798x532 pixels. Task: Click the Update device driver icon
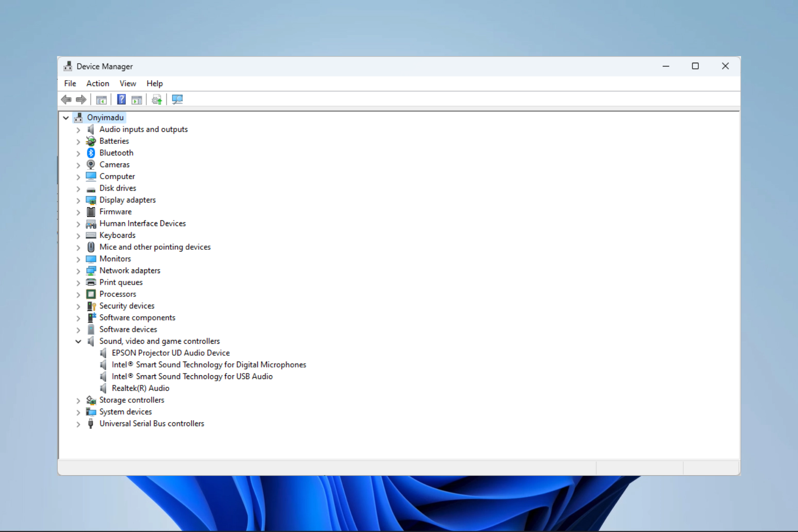(157, 100)
